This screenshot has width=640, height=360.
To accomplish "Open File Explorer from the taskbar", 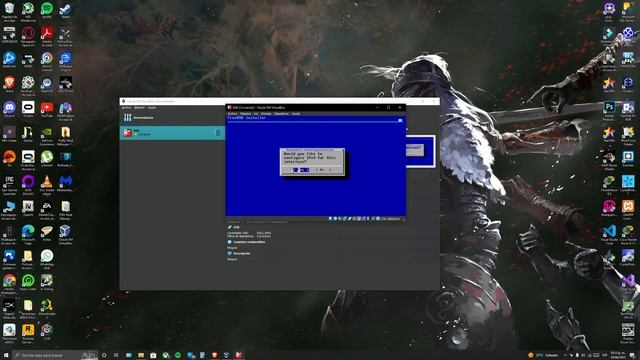I will pos(141,356).
